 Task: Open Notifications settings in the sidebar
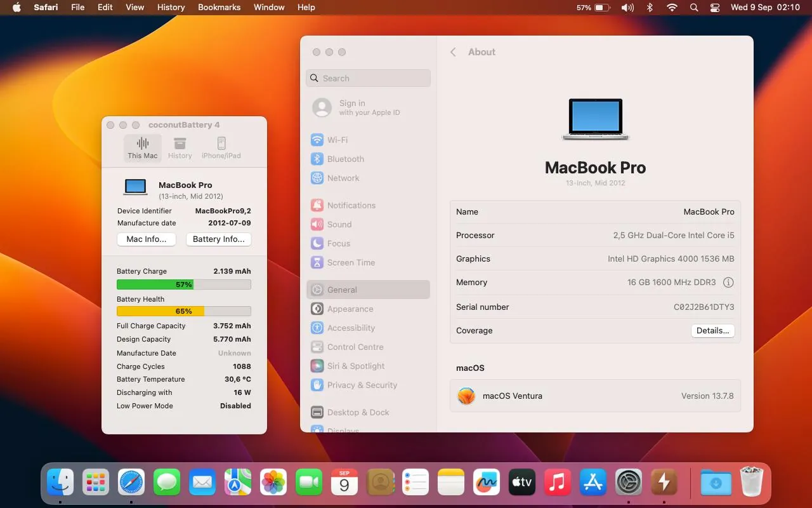(368, 205)
